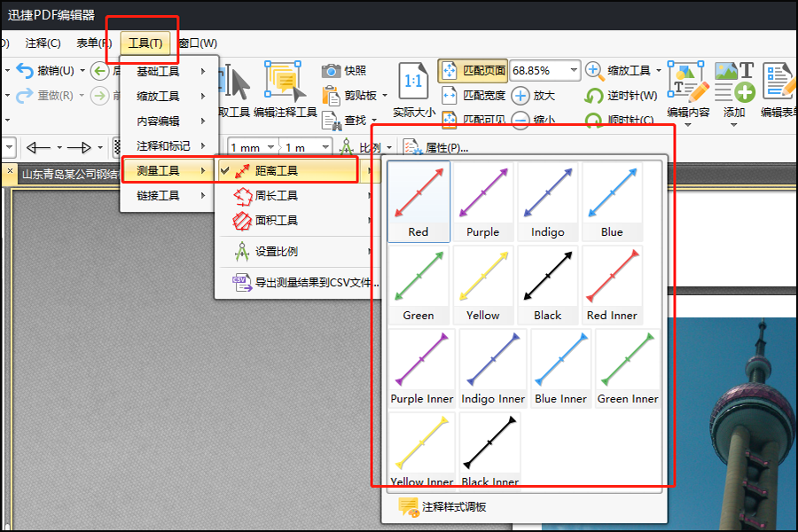Click the snapshot camera icon
This screenshot has width=798, height=532.
pyautogui.click(x=331, y=71)
